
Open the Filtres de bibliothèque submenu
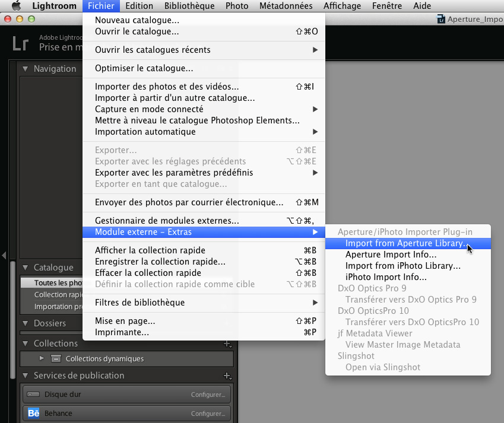[204, 303]
